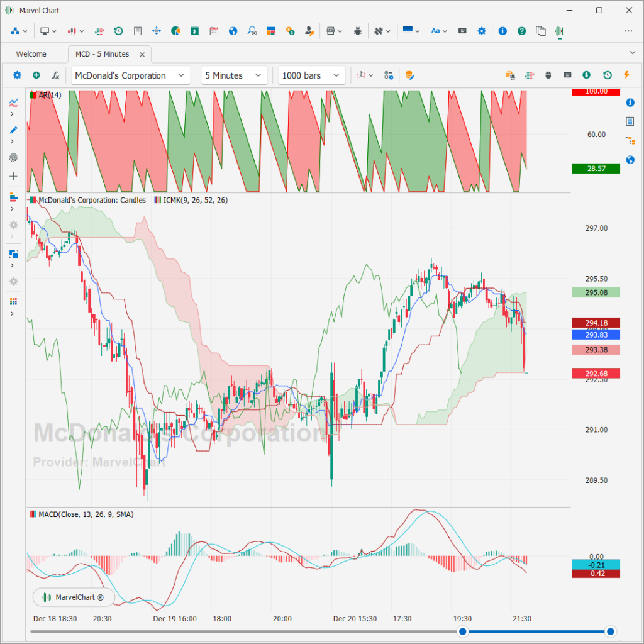Close the MCD - 5 Minutes tab
Screen dimensions: 644x644
point(142,54)
